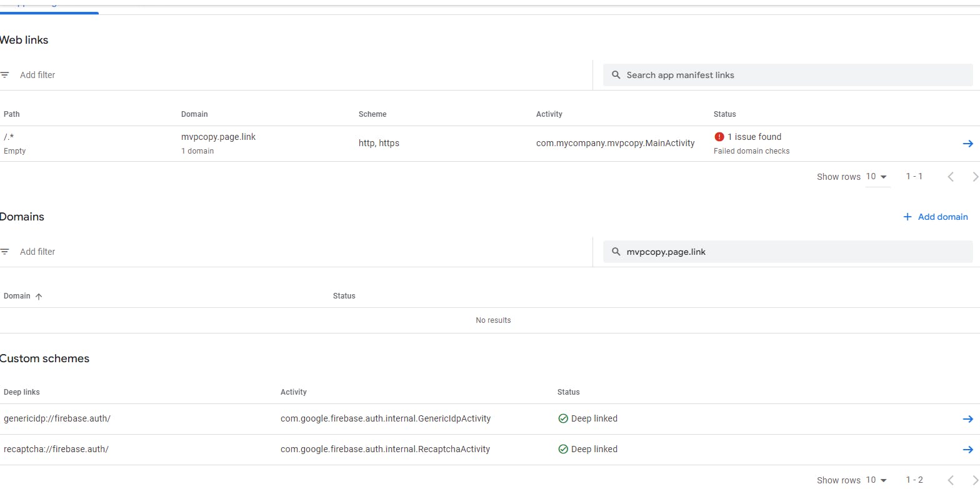Open details arrow for the mvpcopy.page.link web link
Image resolution: width=980 pixels, height=489 pixels.
(967, 144)
